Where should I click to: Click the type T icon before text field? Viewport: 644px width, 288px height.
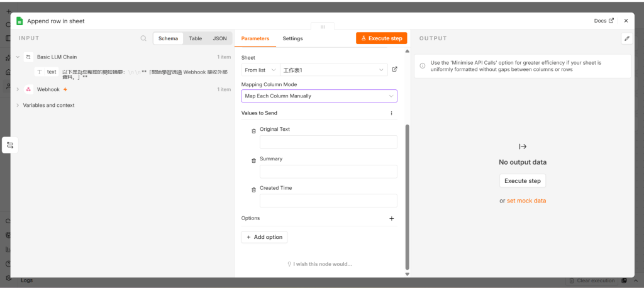coord(40,72)
